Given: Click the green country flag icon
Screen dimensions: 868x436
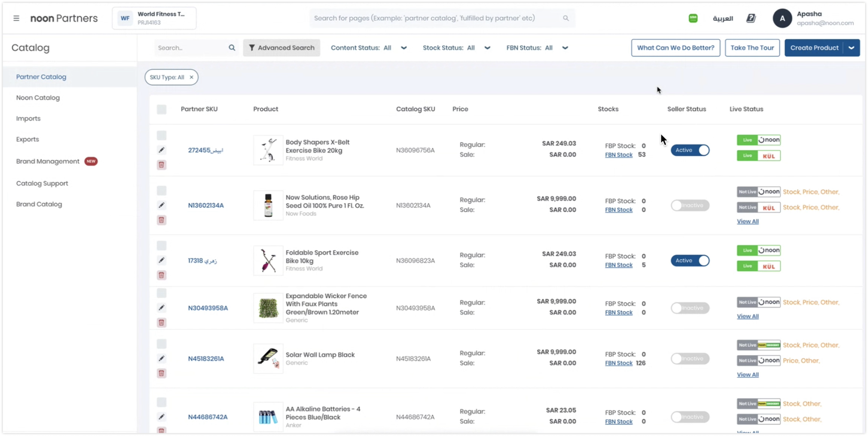Looking at the screenshot, I should (x=693, y=18).
